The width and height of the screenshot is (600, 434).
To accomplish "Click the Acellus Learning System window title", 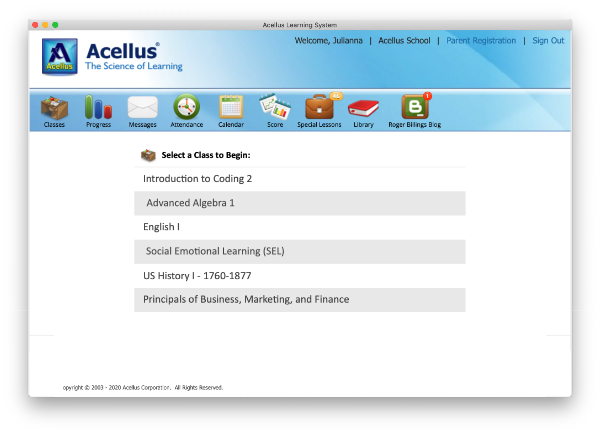I will [x=300, y=25].
